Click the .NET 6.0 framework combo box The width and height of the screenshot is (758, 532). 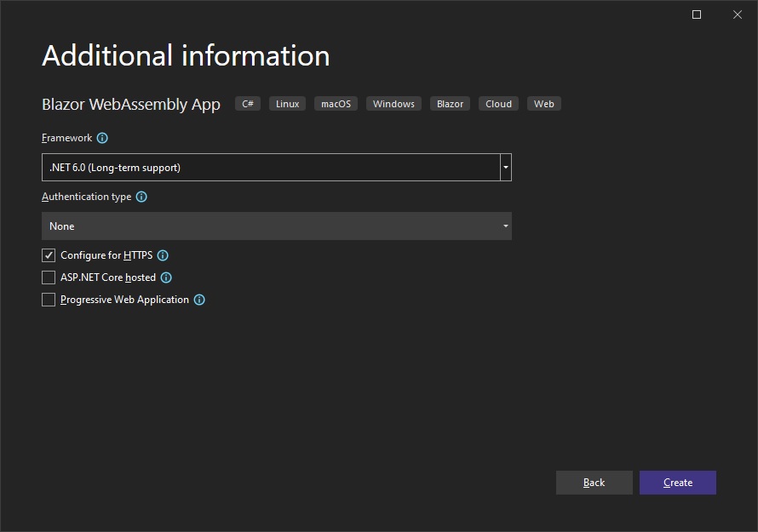271,168
